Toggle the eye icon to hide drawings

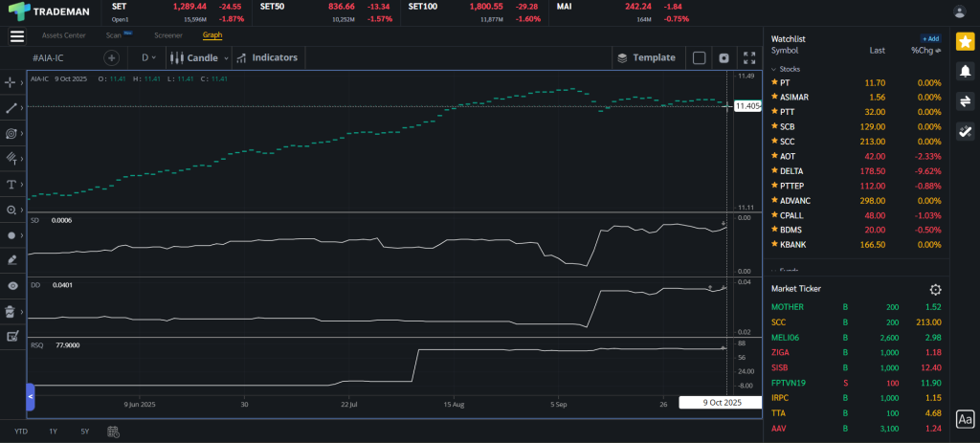12,285
